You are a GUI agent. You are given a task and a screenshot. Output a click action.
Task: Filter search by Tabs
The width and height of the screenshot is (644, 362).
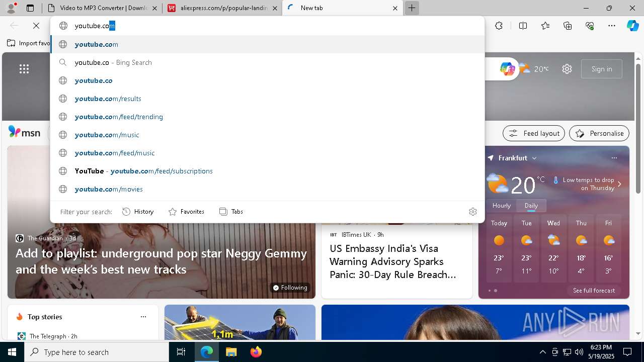(x=231, y=212)
